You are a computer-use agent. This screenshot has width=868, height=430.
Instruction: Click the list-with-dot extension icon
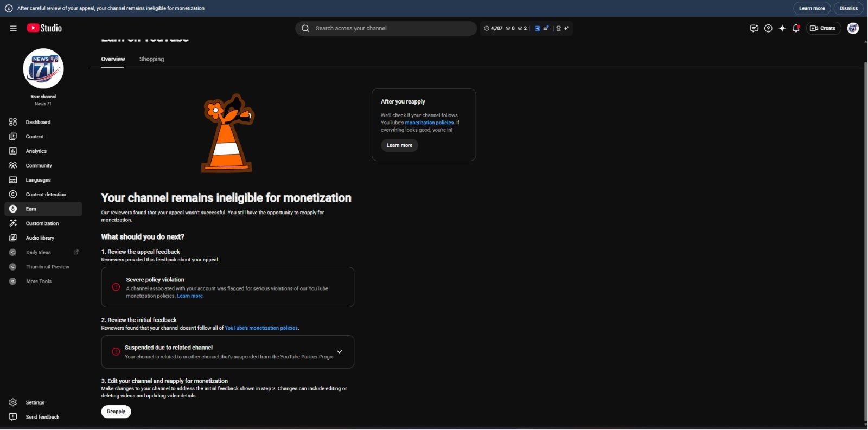546,28
